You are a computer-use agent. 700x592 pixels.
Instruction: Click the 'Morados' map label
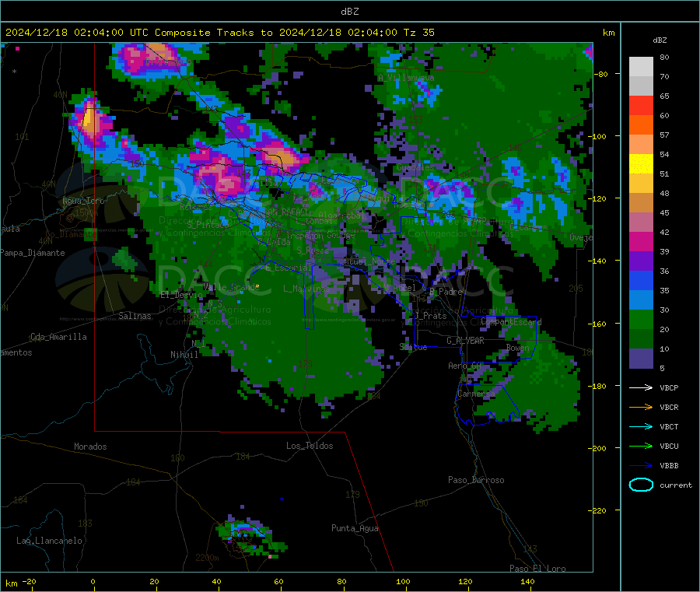(x=90, y=447)
